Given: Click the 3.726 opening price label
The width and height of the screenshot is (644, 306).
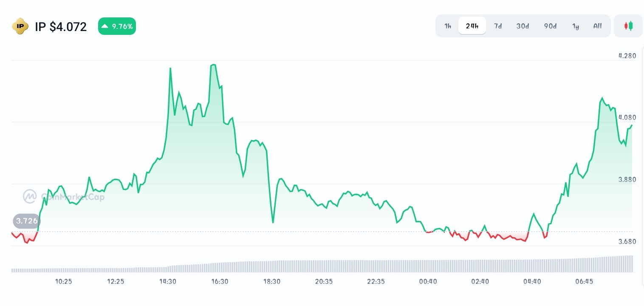Looking at the screenshot, I should tap(26, 221).
